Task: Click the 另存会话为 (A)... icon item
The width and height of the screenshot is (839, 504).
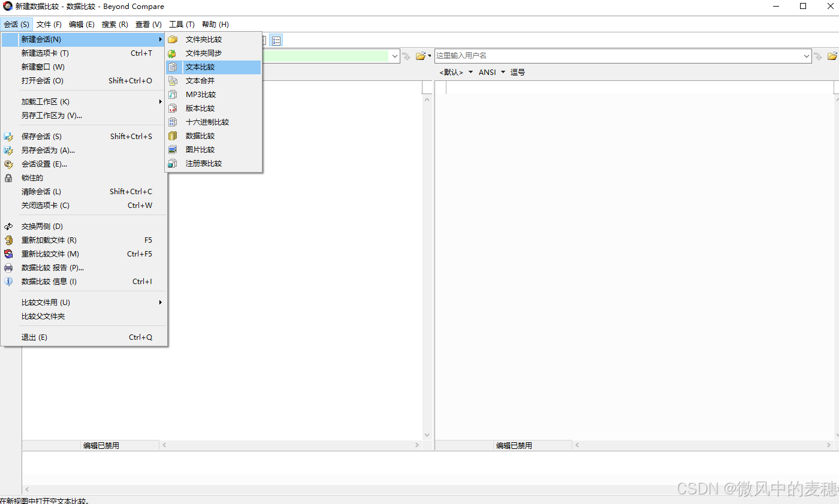Action: click(x=8, y=150)
